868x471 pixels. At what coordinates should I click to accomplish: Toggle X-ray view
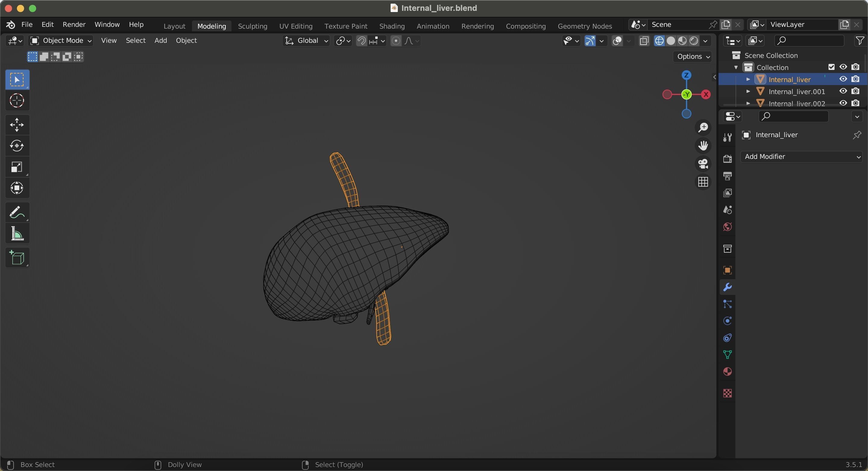(644, 41)
